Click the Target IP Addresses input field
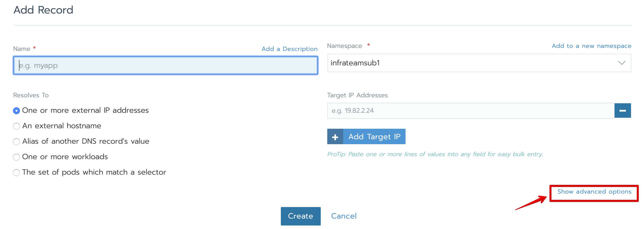 pyautogui.click(x=470, y=111)
